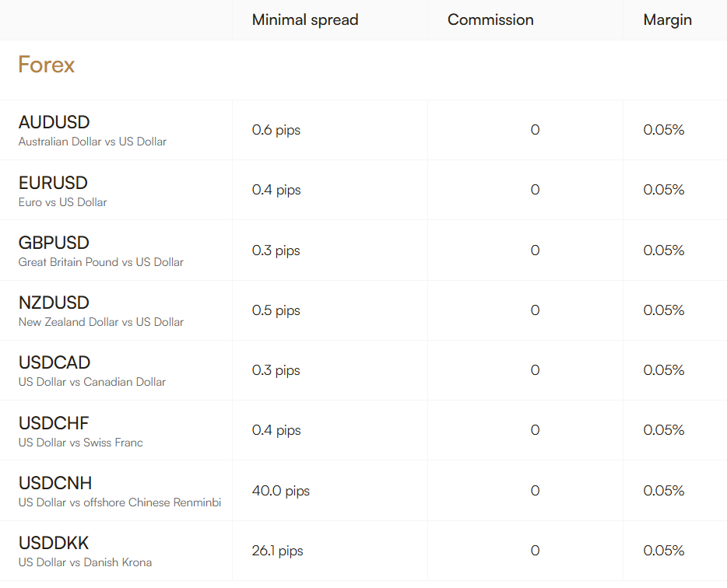Open the USDDKK instrument row
Viewport: 727px width, 588px height.
[54, 544]
